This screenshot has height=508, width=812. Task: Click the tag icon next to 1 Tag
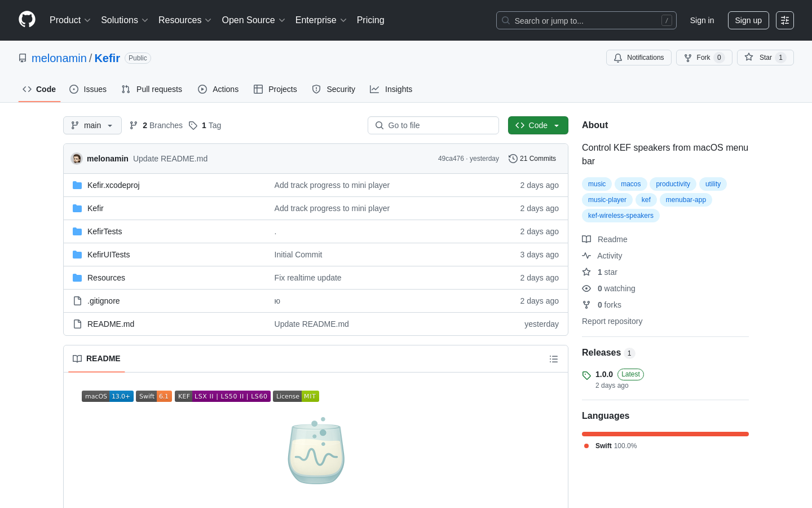193,125
